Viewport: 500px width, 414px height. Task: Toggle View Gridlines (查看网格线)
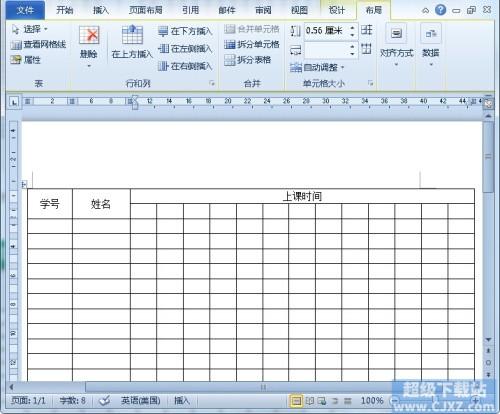pyautogui.click(x=38, y=44)
